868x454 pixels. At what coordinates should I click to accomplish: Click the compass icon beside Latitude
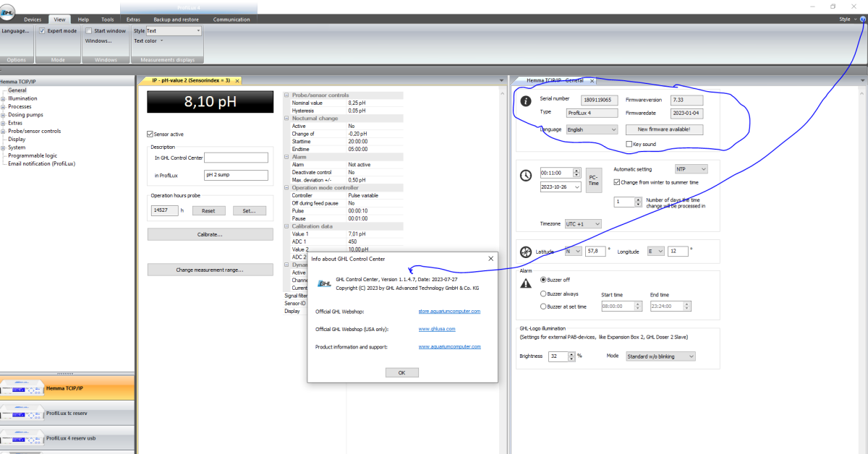click(526, 252)
